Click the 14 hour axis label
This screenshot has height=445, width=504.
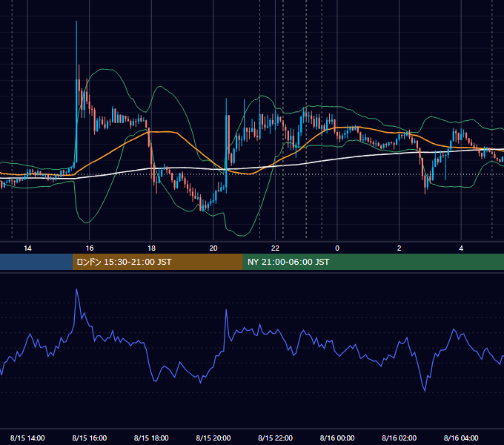27,248
